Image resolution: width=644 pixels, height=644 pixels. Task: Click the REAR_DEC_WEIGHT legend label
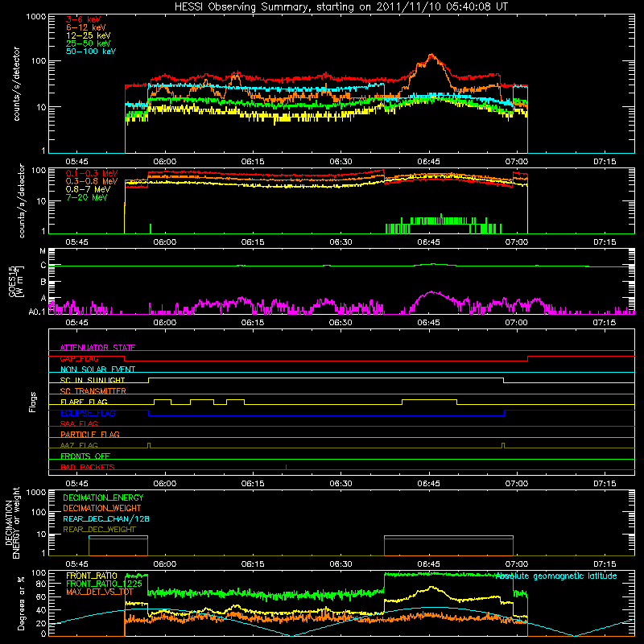(x=99, y=530)
